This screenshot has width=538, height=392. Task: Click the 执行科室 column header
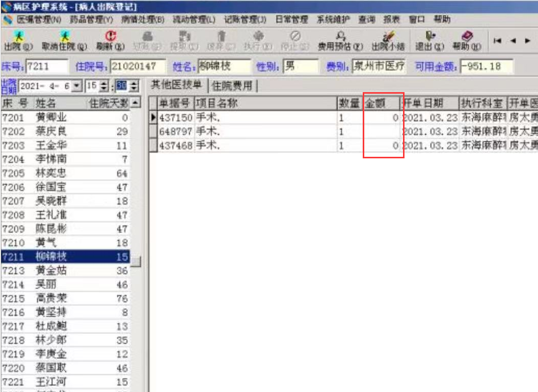coord(482,103)
